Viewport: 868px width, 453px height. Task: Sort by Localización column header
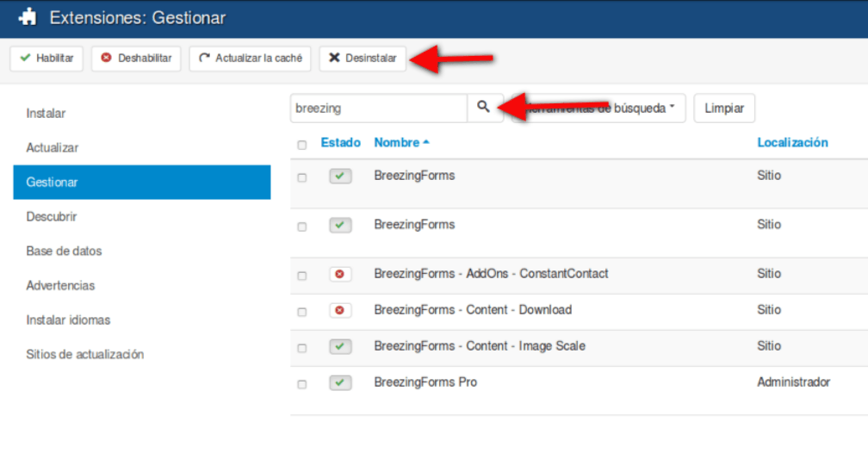(792, 142)
